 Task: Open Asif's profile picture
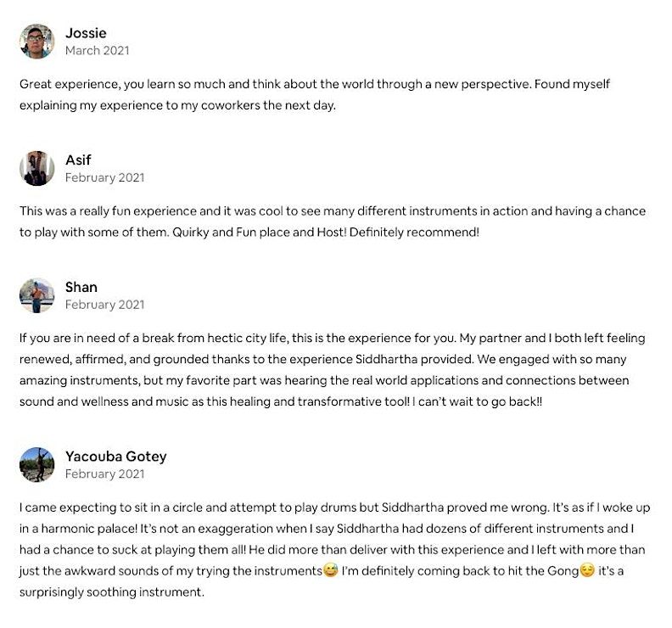(36, 168)
